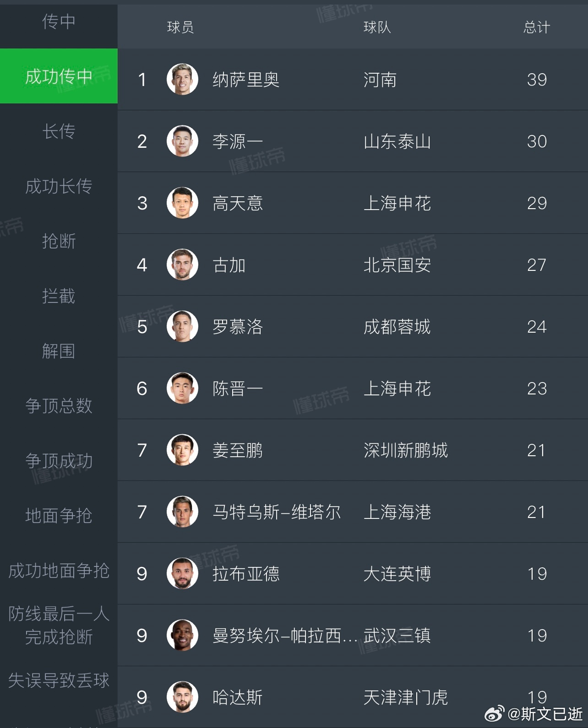Select the 成功传中 sidebar tab
This screenshot has height=728, width=588.
(59, 76)
